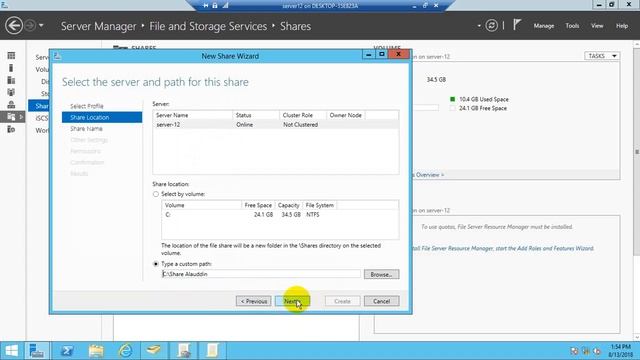
Task: Click the Owner Node column header
Action: pyautogui.click(x=346, y=115)
